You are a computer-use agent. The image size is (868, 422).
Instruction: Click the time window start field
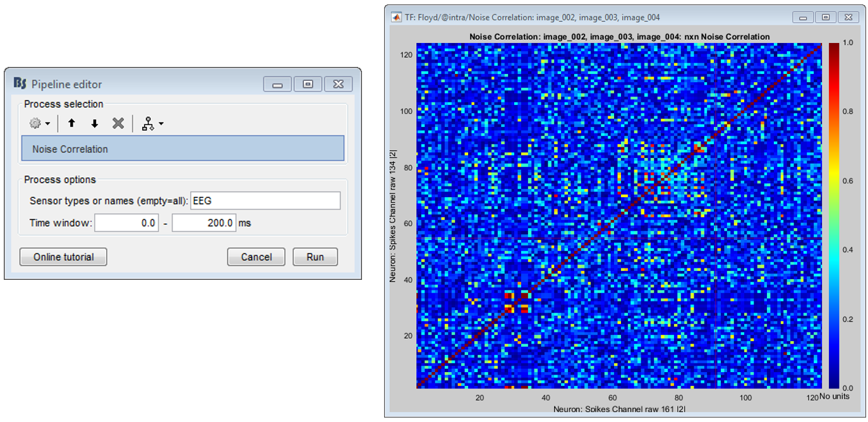[x=126, y=223]
